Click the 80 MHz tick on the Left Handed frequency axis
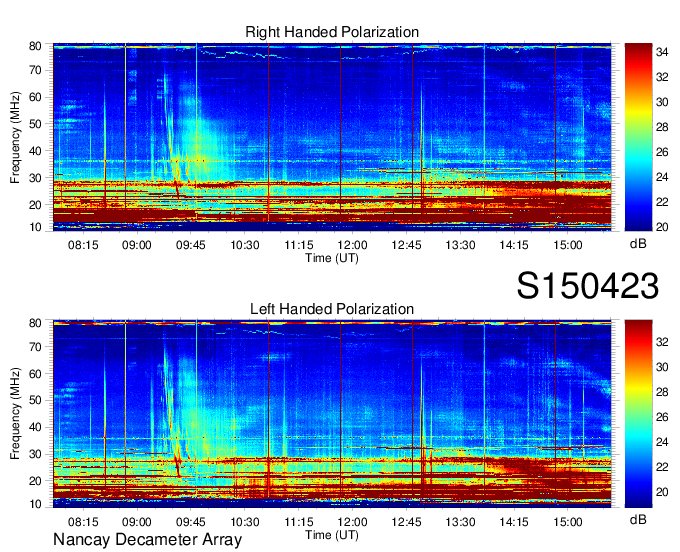Screen dimensions: 680x552 [36, 323]
